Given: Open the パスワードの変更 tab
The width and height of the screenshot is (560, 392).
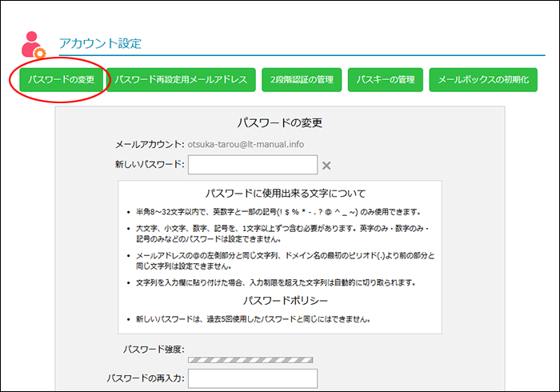Looking at the screenshot, I should point(62,80).
